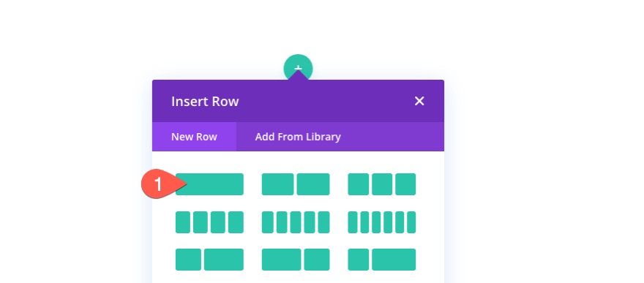
Task: Choose the two equal columns layout
Action: (296, 184)
